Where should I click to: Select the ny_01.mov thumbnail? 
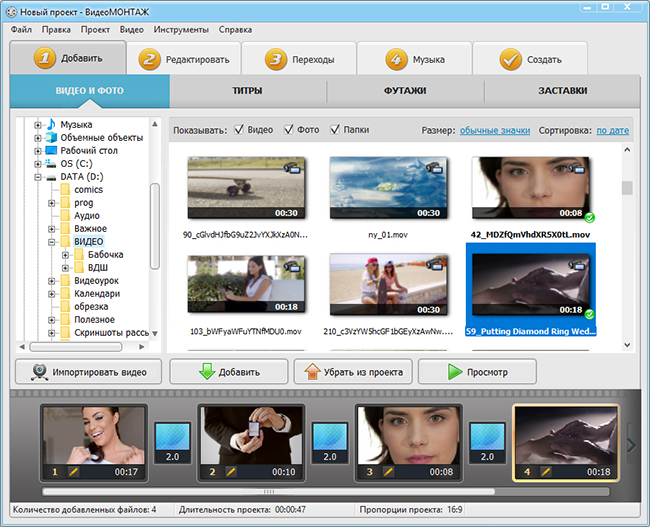coord(386,188)
